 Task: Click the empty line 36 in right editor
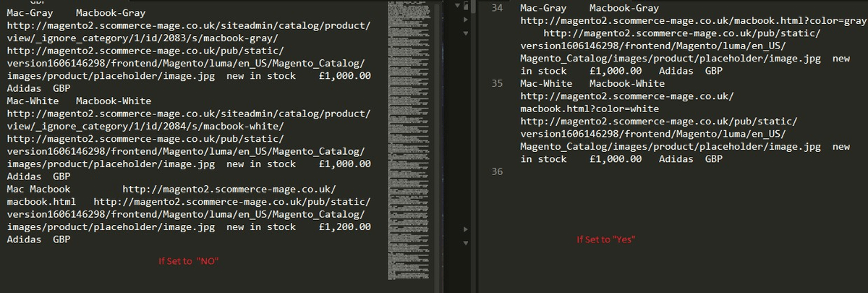[x=651, y=171]
